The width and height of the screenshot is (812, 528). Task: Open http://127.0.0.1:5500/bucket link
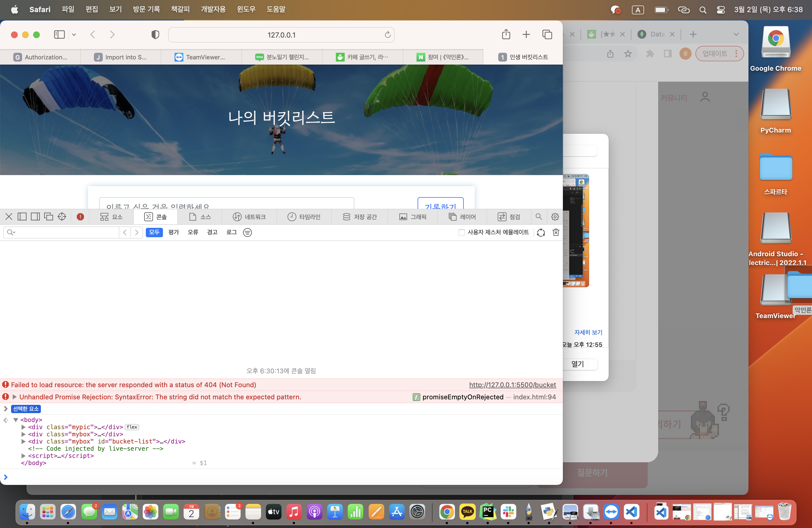point(512,385)
